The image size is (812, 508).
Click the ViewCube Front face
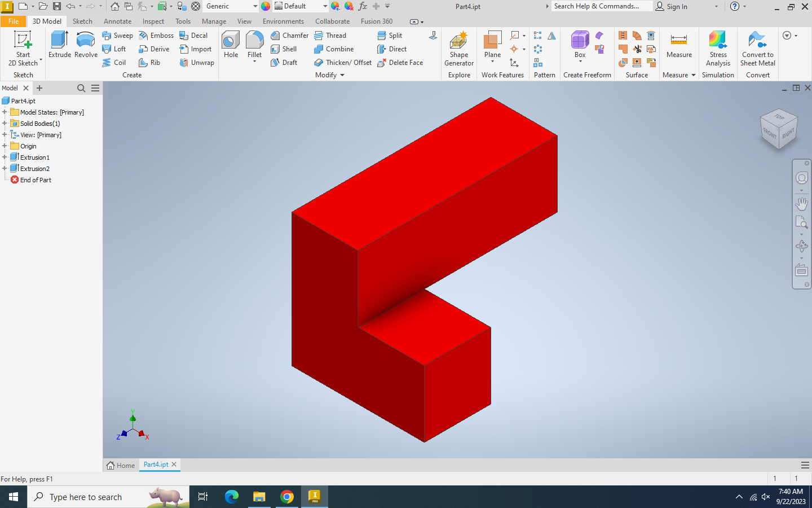769,133
